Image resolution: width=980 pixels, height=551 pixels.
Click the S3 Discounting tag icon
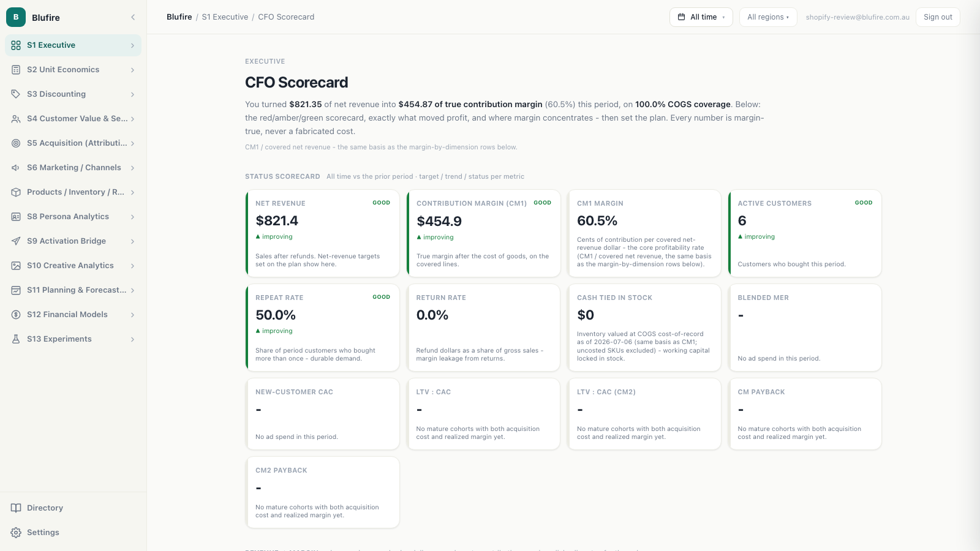coord(16,94)
